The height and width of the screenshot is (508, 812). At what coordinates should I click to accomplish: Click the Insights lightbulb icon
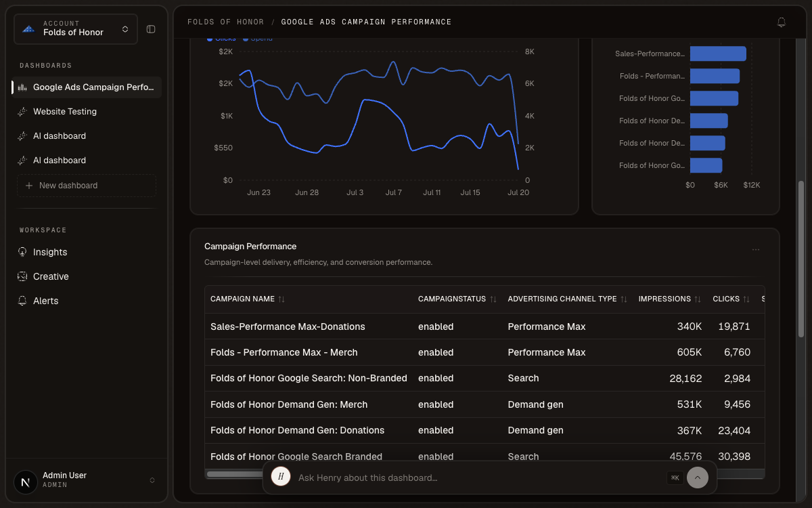22,252
